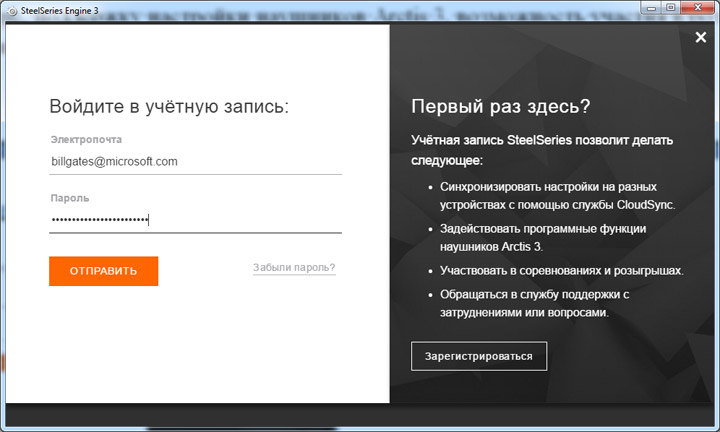Screen dimensions: 720x432
Task: Maximize the SteelSeries Engine 3 window
Action: point(670,8)
